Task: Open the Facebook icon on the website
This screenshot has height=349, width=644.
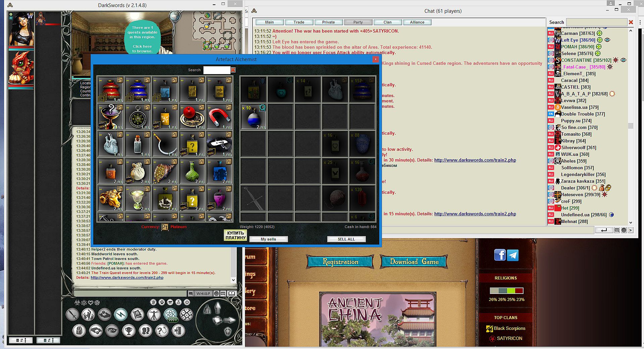Action: 500,255
